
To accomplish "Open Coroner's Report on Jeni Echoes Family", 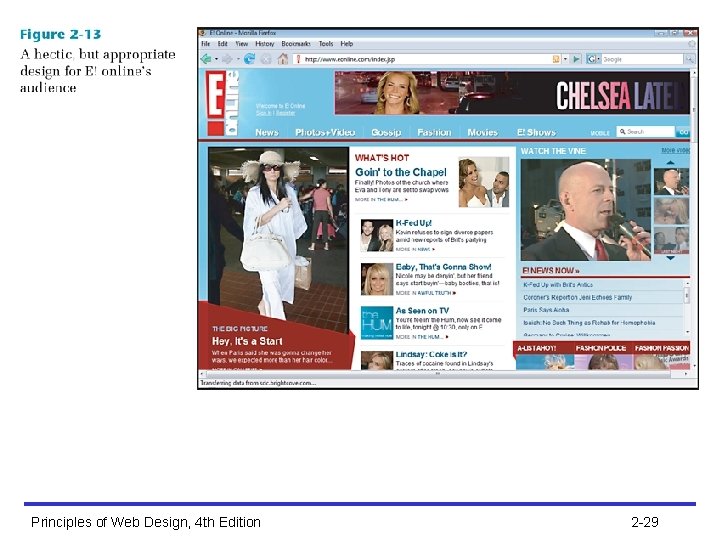I will tap(578, 298).
